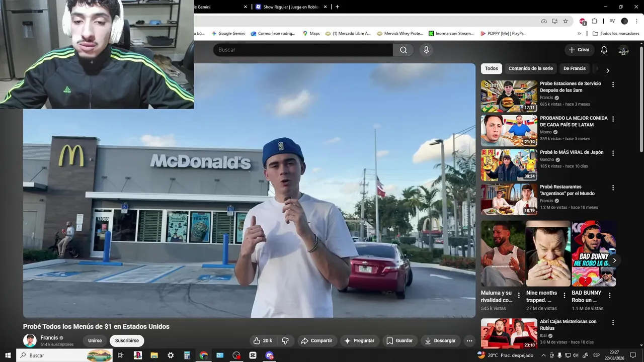Click the Preguntar button
This screenshot has width=644, height=362.
[x=359, y=340]
